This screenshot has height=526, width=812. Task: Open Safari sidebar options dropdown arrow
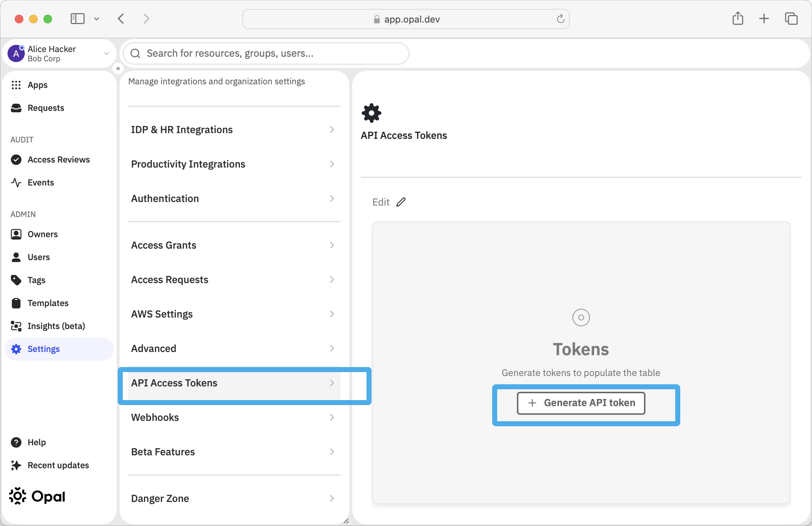(x=97, y=19)
